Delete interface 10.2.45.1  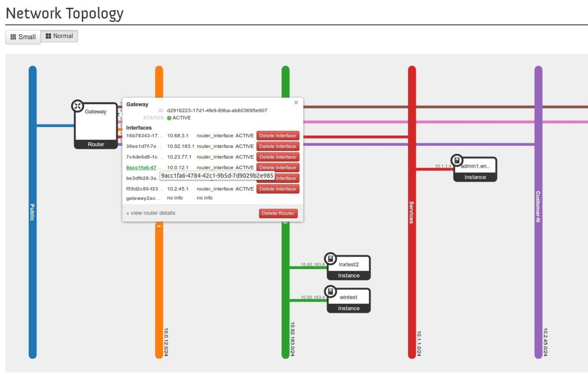pos(278,189)
